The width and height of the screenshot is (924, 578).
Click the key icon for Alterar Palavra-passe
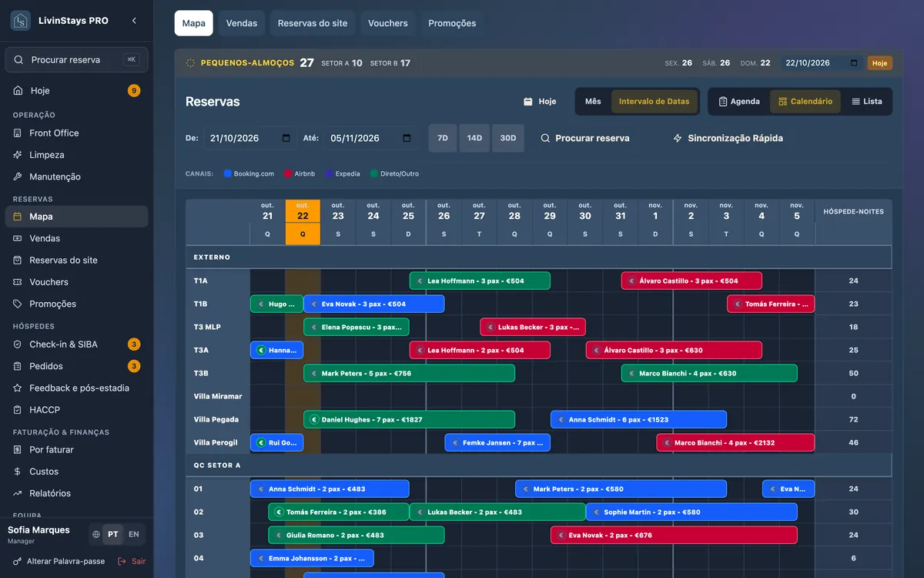pyautogui.click(x=18, y=562)
